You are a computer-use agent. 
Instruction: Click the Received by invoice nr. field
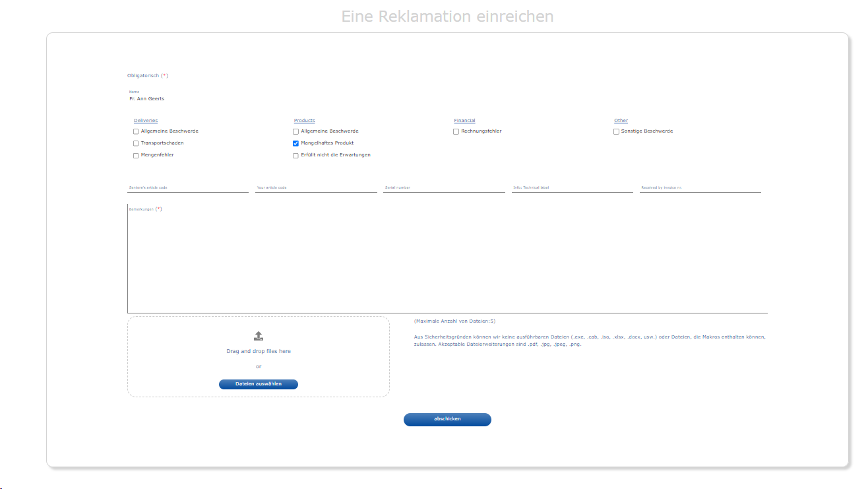click(x=700, y=188)
